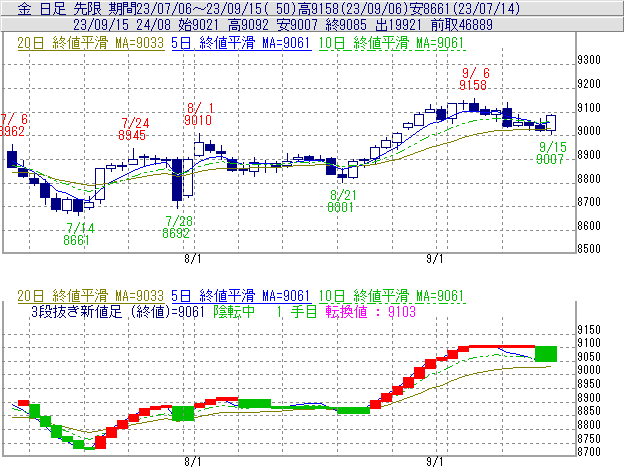Screen dimensions: 624x475
Task: Click the 9050 axis label on the three-line-break chart
Action: point(589,356)
